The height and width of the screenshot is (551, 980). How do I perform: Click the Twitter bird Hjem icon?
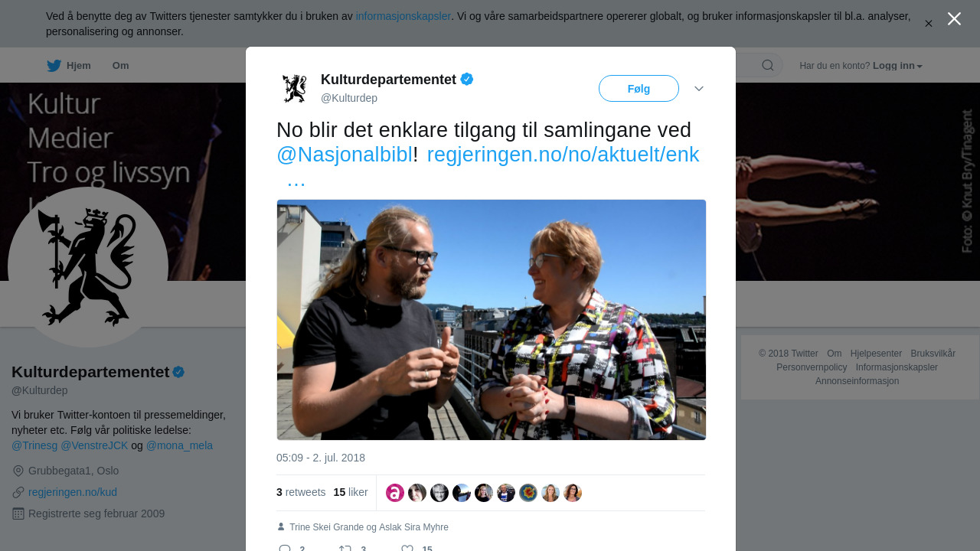tap(54, 66)
